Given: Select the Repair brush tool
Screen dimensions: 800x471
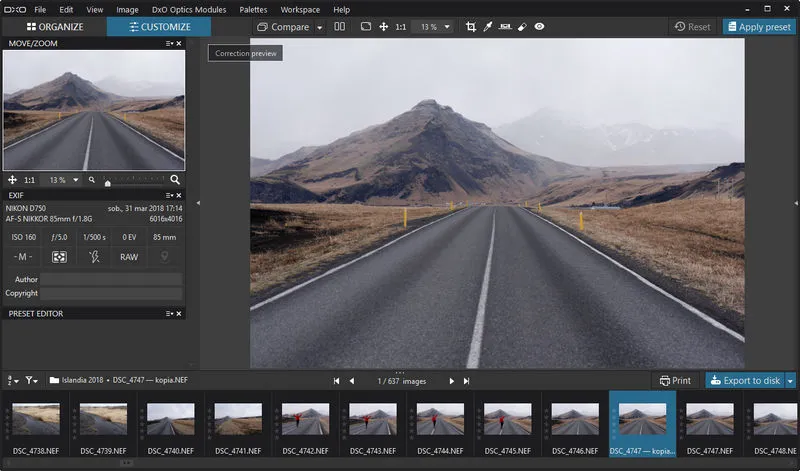Looking at the screenshot, I should click(x=522, y=27).
